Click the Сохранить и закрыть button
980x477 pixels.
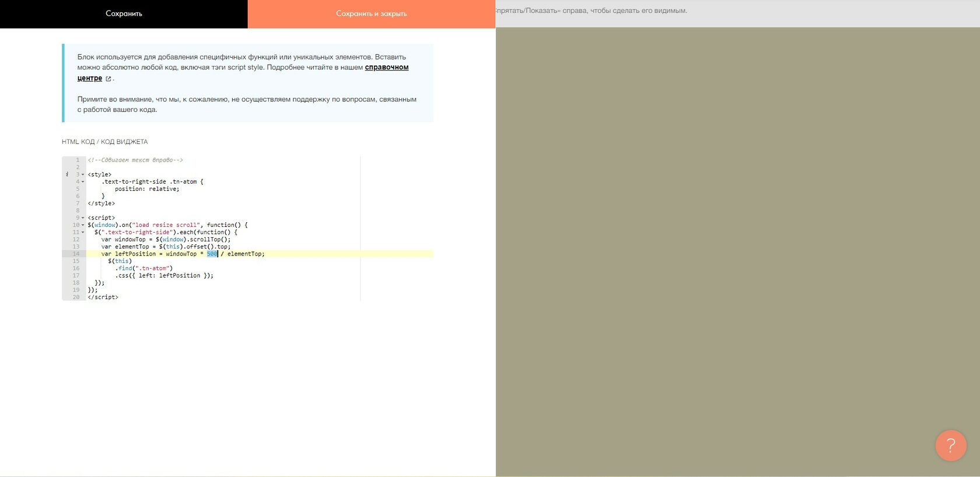click(372, 14)
